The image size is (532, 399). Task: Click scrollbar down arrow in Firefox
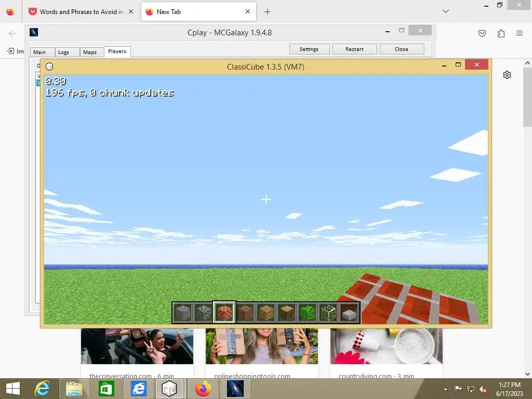pyautogui.click(x=527, y=374)
